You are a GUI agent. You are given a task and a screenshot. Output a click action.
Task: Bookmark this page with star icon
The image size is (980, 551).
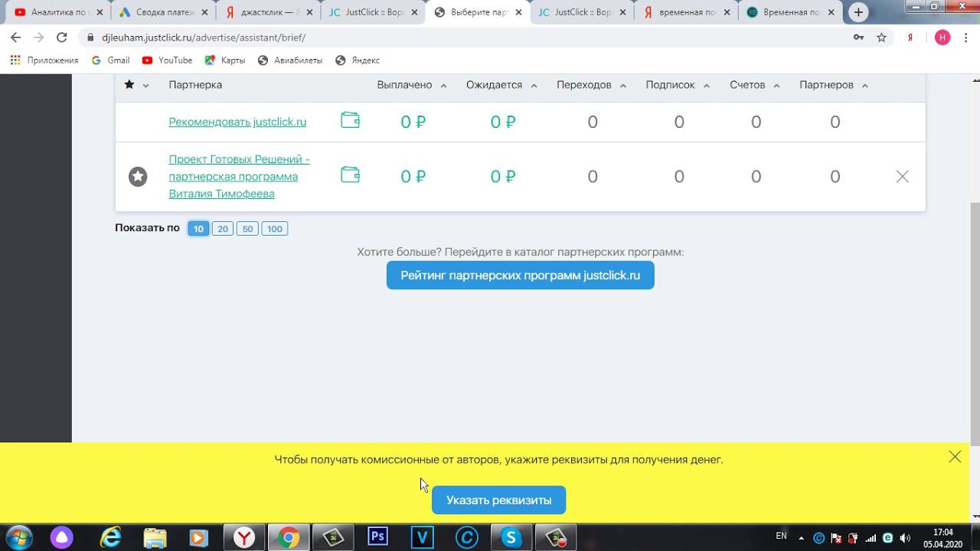pyautogui.click(x=881, y=37)
